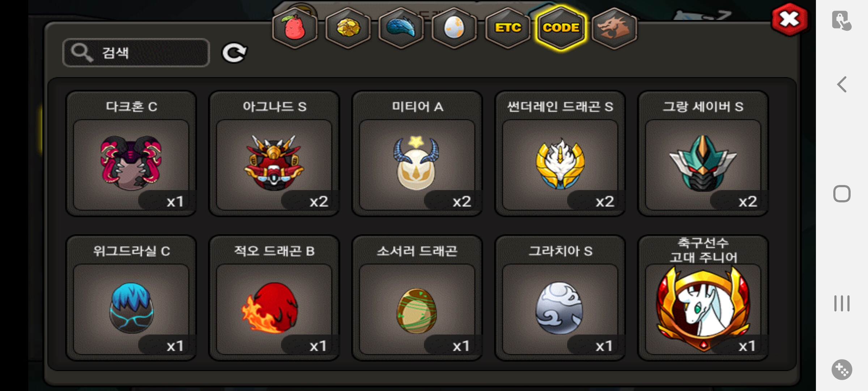
Task: Select the CODE tab
Action: pyautogui.click(x=561, y=28)
